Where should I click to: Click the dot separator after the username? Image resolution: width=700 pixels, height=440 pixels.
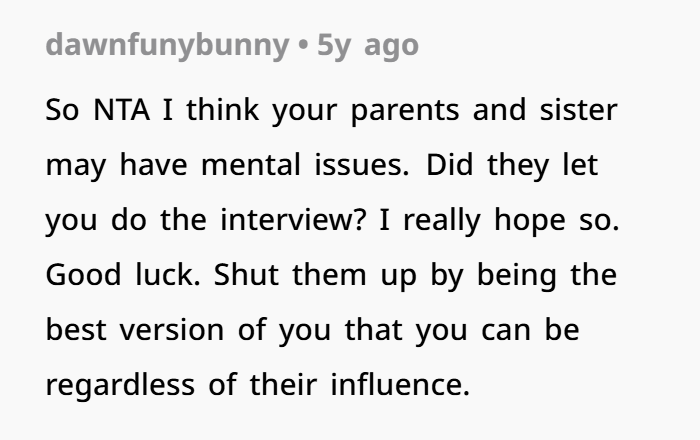tap(300, 46)
